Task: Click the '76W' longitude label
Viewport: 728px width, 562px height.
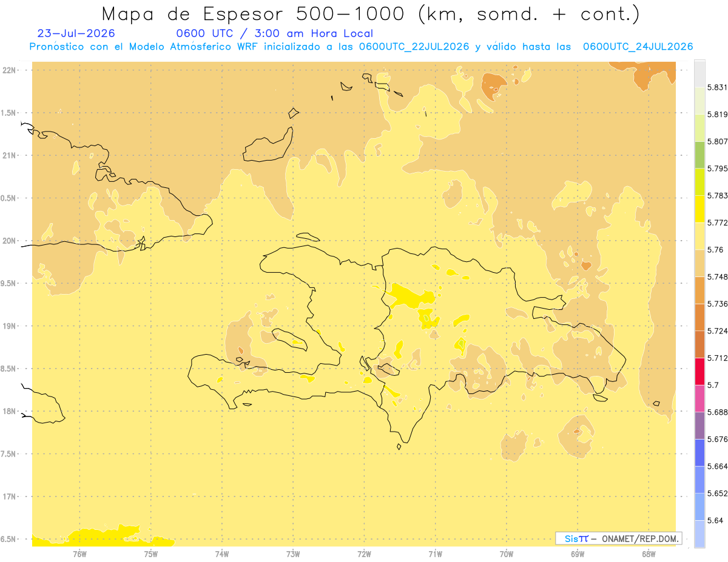Action: pyautogui.click(x=79, y=554)
